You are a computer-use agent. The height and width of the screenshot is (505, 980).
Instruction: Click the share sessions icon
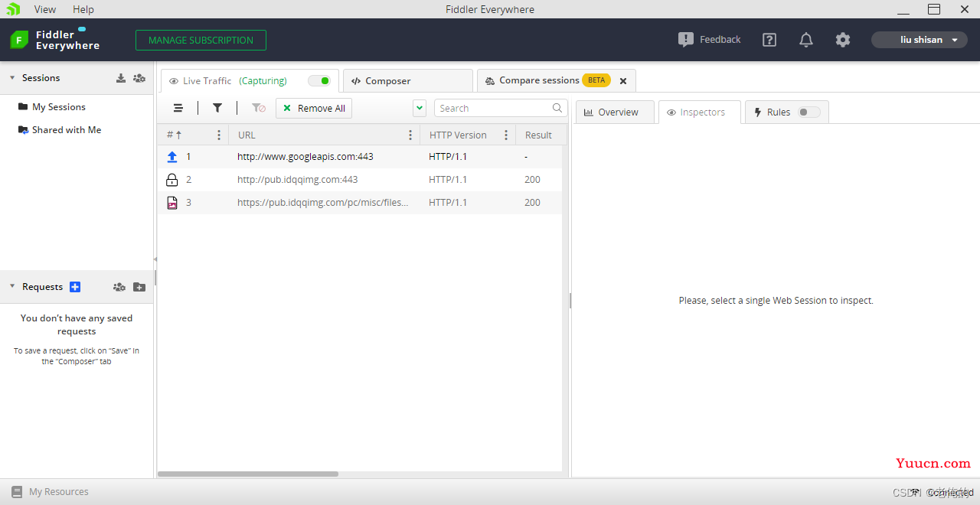[x=139, y=78]
